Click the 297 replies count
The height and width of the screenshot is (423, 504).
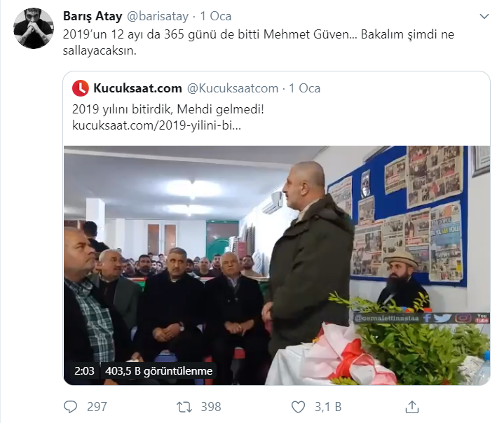97,407
